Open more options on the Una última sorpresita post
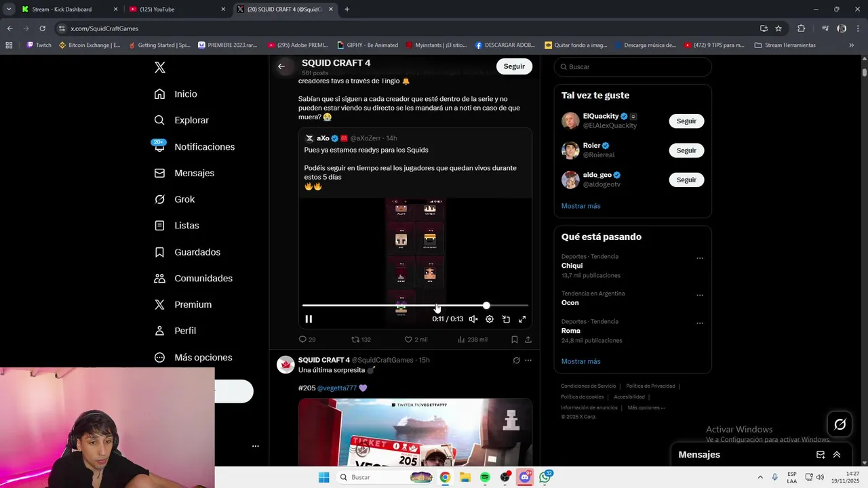 [528, 361]
